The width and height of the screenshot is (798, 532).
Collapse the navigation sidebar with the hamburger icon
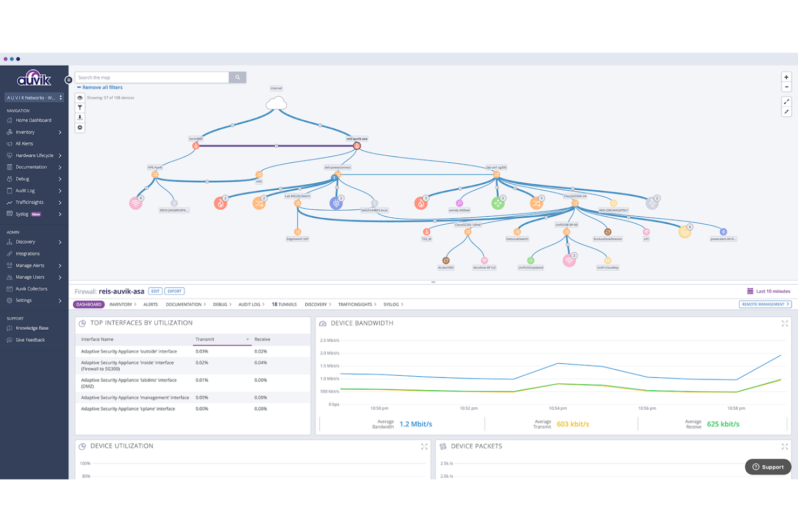coord(68,79)
